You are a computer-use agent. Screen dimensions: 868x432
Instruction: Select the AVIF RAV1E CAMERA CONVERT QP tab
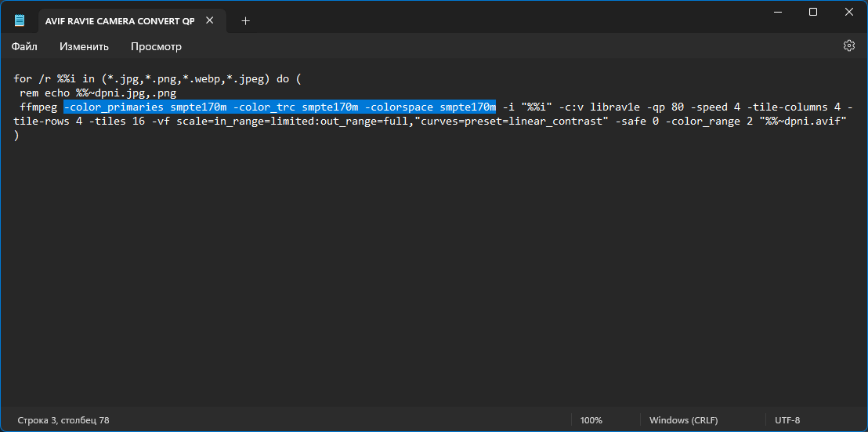(x=120, y=20)
